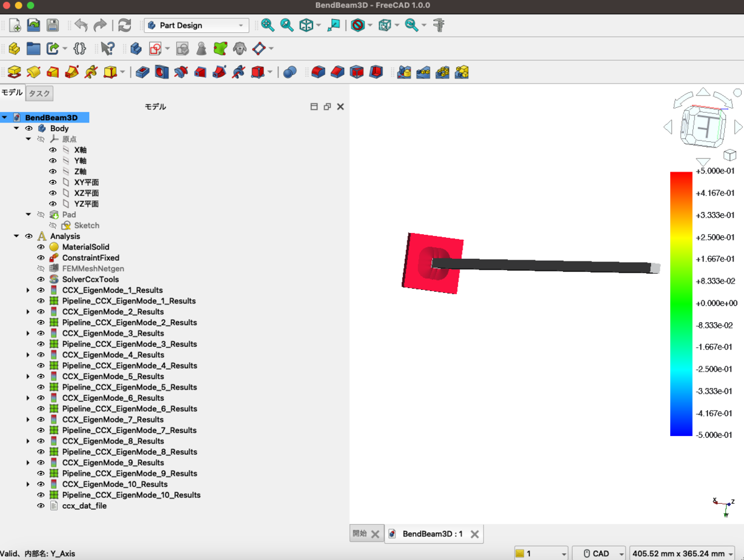Show the hidden Pad feature
The image size is (744, 560).
[x=41, y=214]
